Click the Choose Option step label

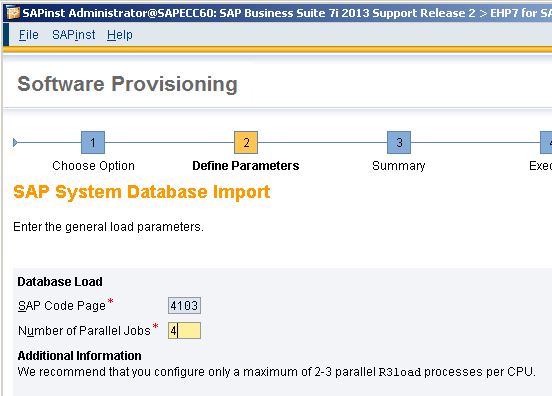pyautogui.click(x=93, y=166)
